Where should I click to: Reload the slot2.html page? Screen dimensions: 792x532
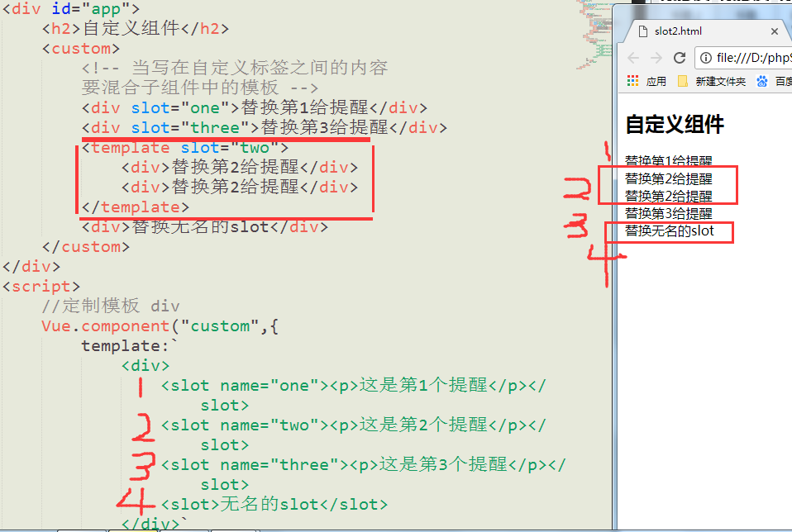[x=680, y=58]
